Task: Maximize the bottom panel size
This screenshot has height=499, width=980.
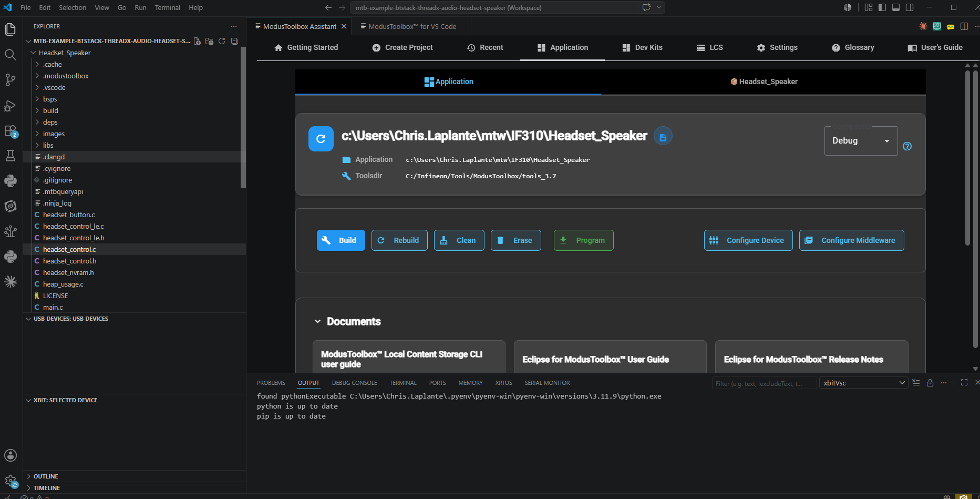Action: [x=964, y=383]
